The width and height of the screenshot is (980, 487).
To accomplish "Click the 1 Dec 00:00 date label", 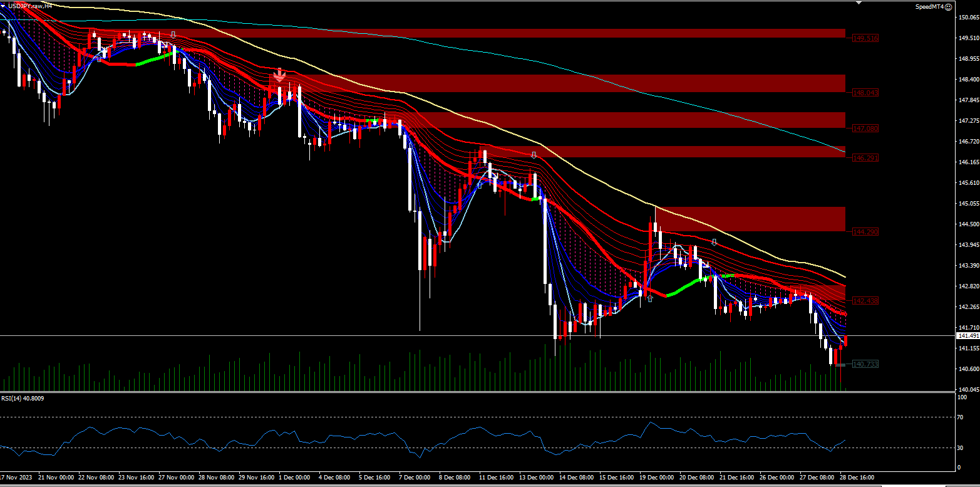I will coord(295,477).
